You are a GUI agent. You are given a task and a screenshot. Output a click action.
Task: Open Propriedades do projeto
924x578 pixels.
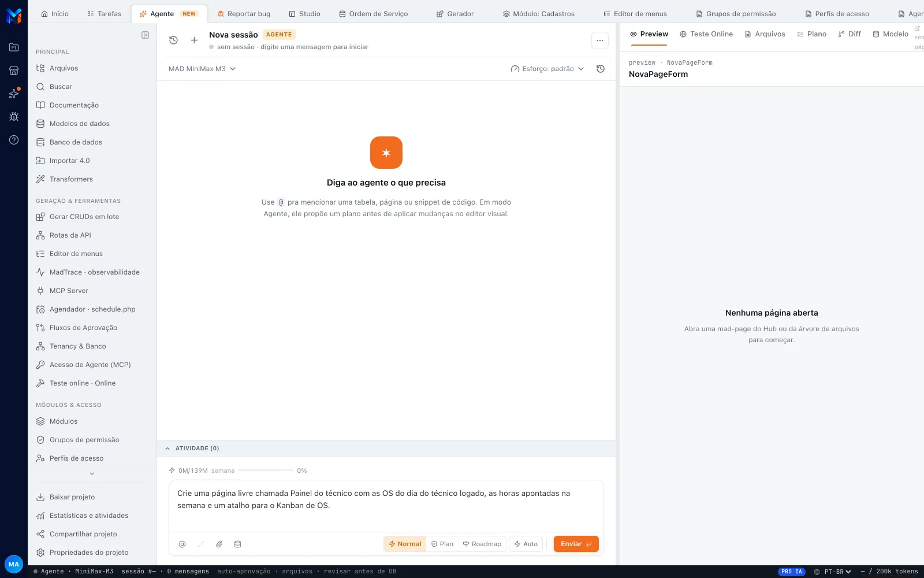(x=92, y=553)
